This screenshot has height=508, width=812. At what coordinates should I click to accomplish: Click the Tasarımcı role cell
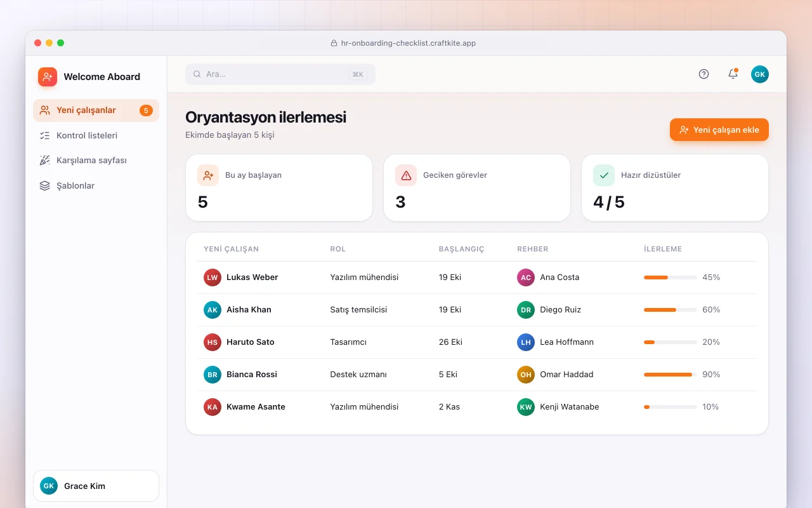pyautogui.click(x=348, y=342)
